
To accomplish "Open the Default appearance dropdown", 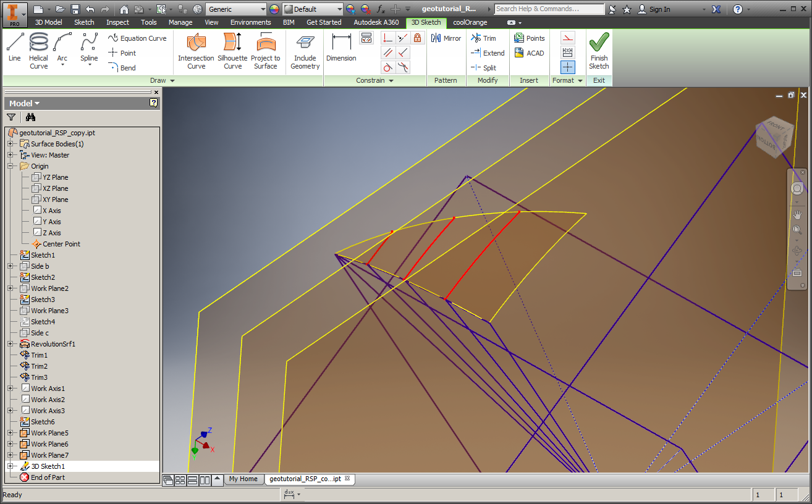I will pos(313,9).
